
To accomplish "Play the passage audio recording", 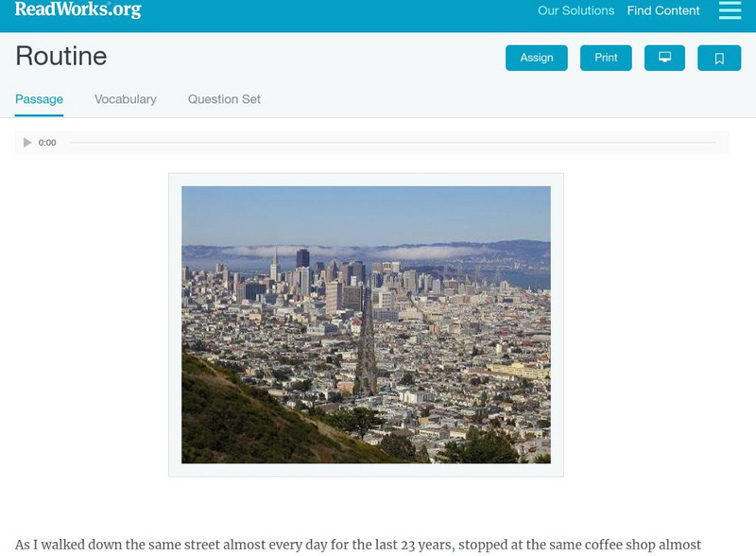I will [x=27, y=143].
